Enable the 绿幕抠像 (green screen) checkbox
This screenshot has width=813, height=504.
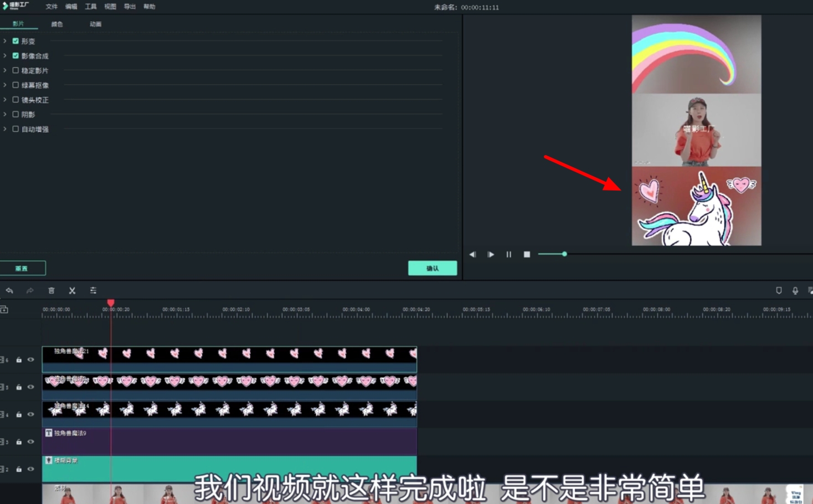click(x=16, y=85)
